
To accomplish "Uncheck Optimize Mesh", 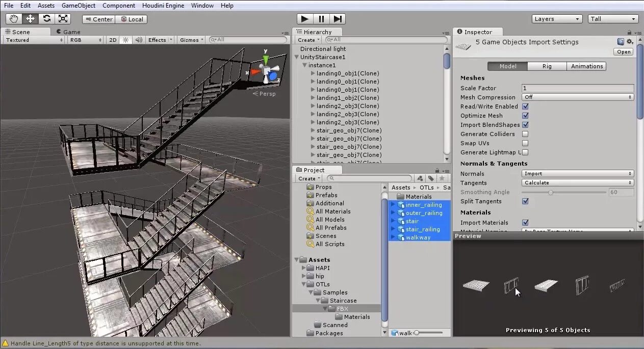I will (x=525, y=116).
